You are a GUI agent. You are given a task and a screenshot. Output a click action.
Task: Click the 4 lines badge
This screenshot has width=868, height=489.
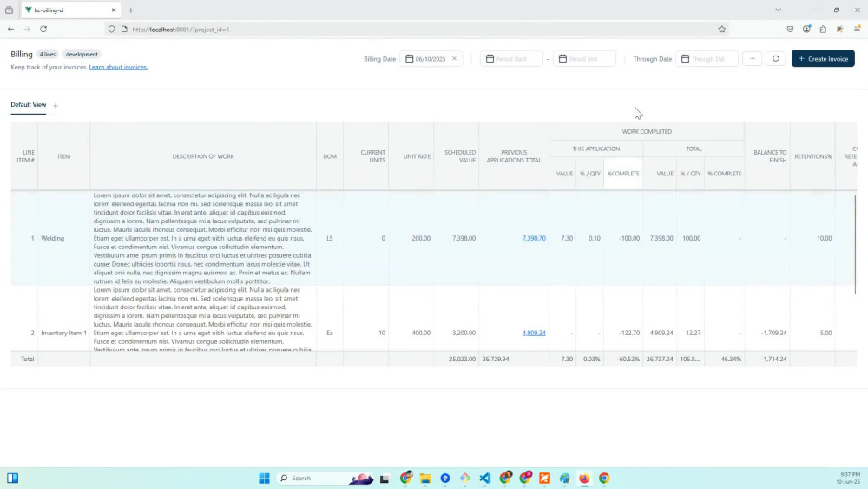pyautogui.click(x=48, y=54)
